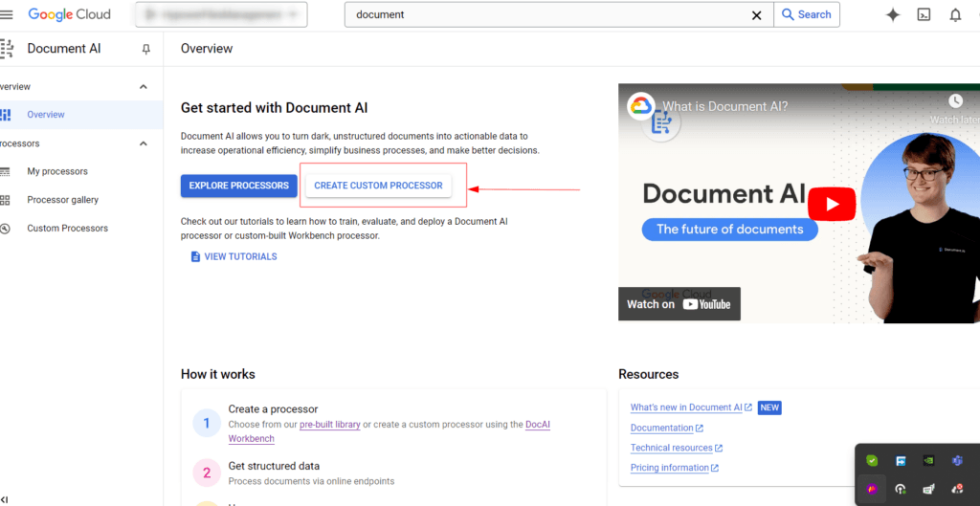Screen dimensions: 980x506
Task: Click the tray icon with red badge
Action: tap(956, 489)
